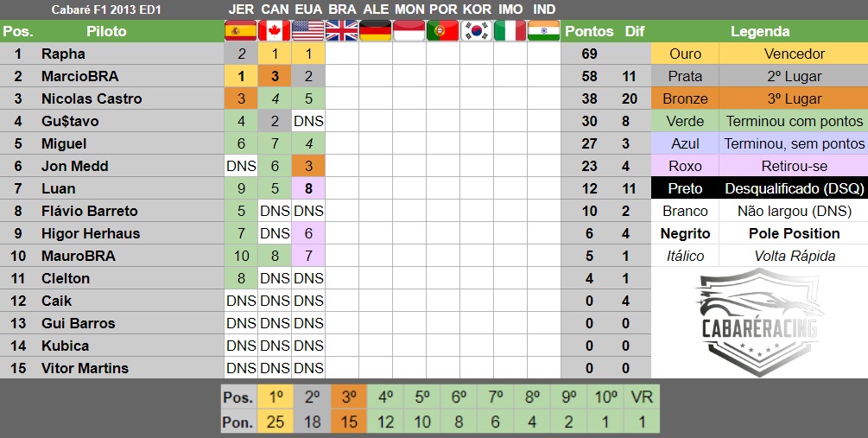Click the United Kingdom flag for BRA
Screen dimensions: 868x438
[x=341, y=31]
